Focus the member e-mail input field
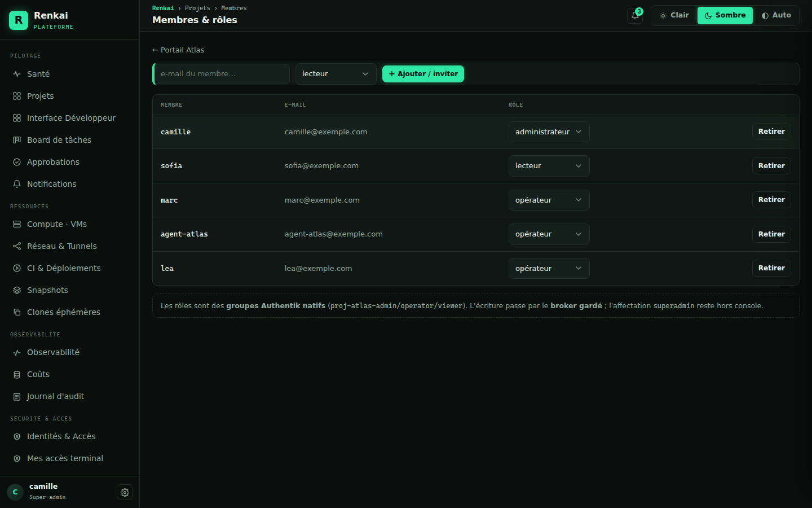This screenshot has height=508, width=812. pos(222,74)
